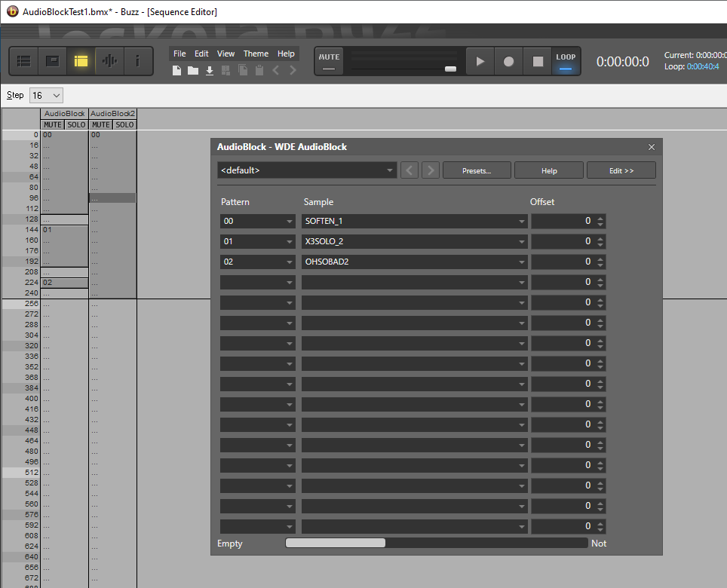Open the View menu

coord(225,54)
